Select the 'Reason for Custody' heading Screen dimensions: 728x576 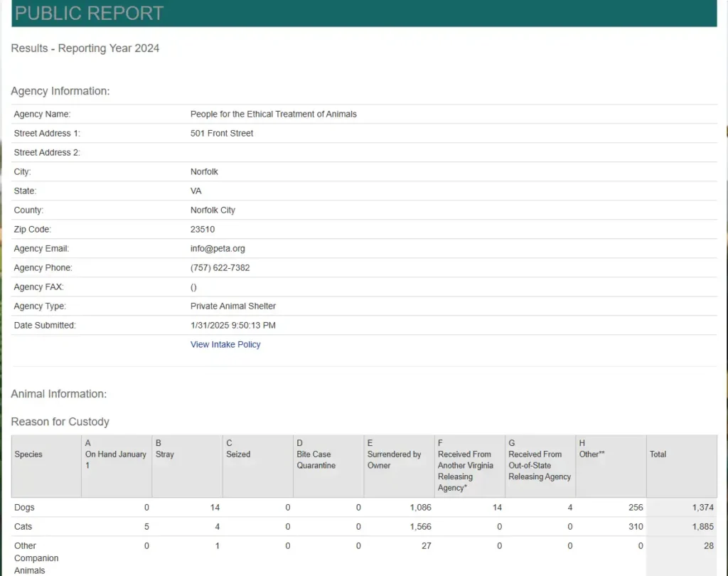click(60, 422)
